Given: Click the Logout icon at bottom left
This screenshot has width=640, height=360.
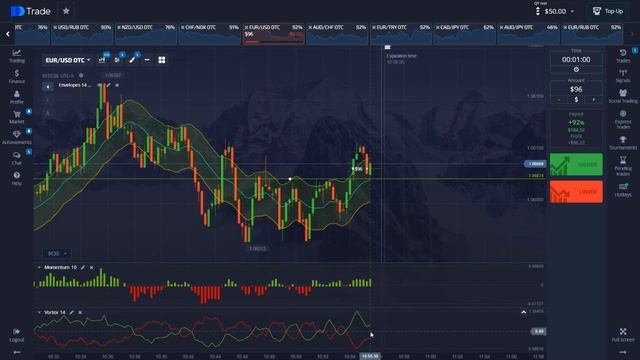Looking at the screenshot, I should pos(17,335).
